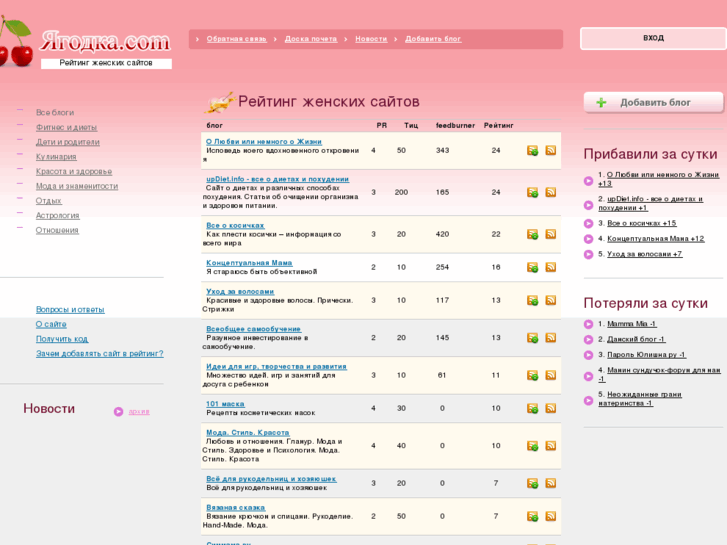
Task: Click the green add-feed icon for Мода. Стиль. Красота
Action: (532, 446)
